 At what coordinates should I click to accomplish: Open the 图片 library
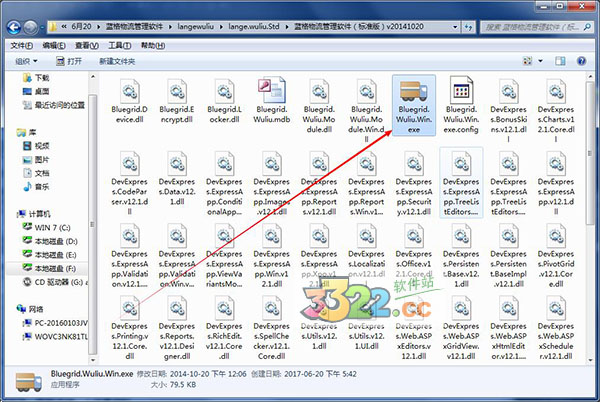tap(36, 159)
